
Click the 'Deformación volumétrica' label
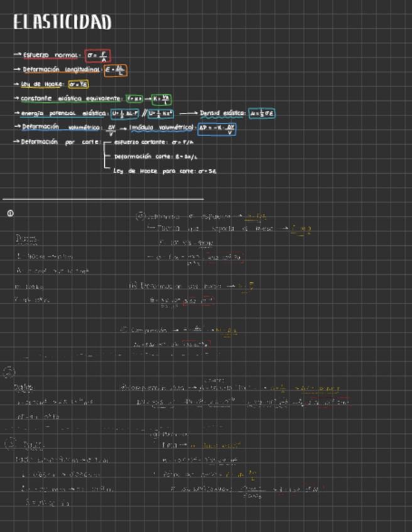pos(62,128)
